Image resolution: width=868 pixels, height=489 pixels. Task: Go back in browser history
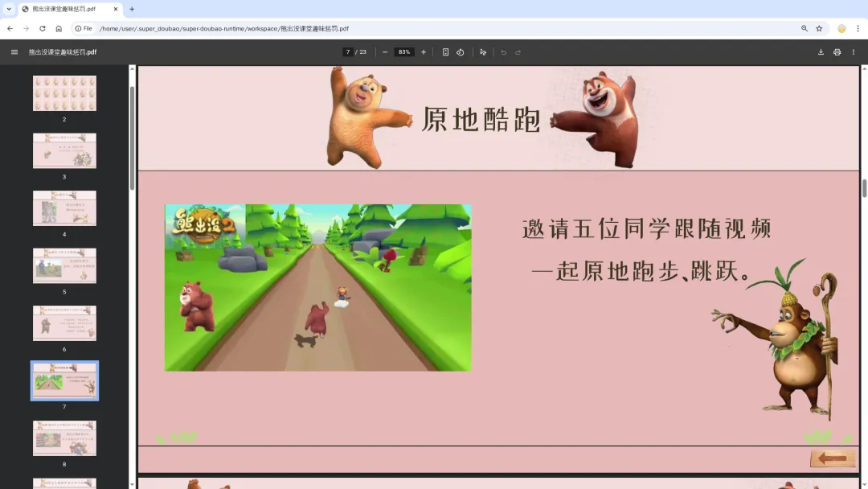[10, 28]
